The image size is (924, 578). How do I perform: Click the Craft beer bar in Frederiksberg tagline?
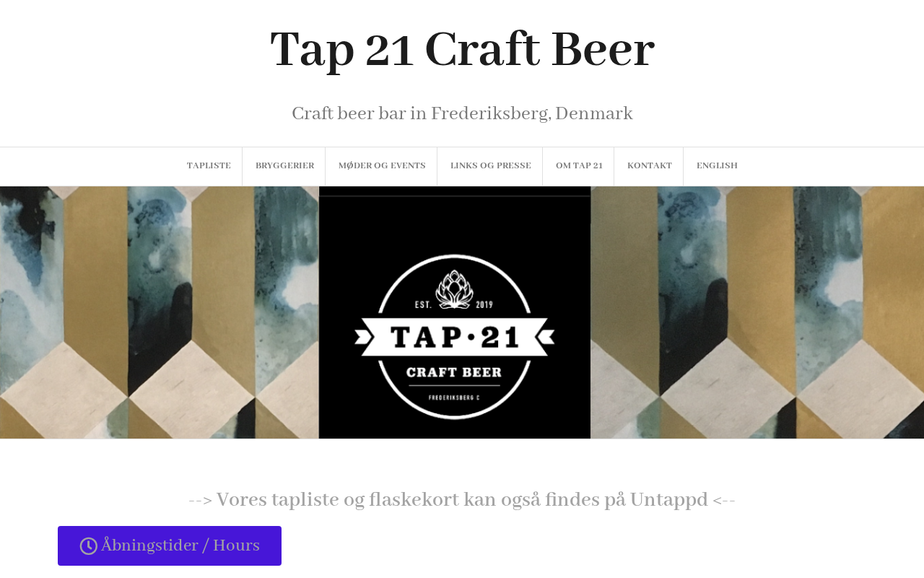(462, 114)
